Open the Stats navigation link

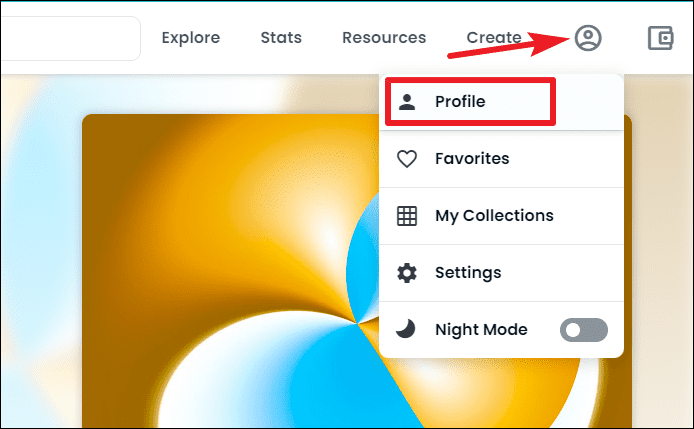coord(281,38)
